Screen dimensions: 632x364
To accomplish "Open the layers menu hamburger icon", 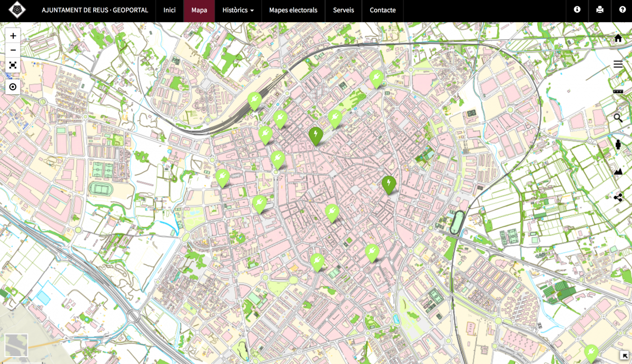I will (x=618, y=65).
